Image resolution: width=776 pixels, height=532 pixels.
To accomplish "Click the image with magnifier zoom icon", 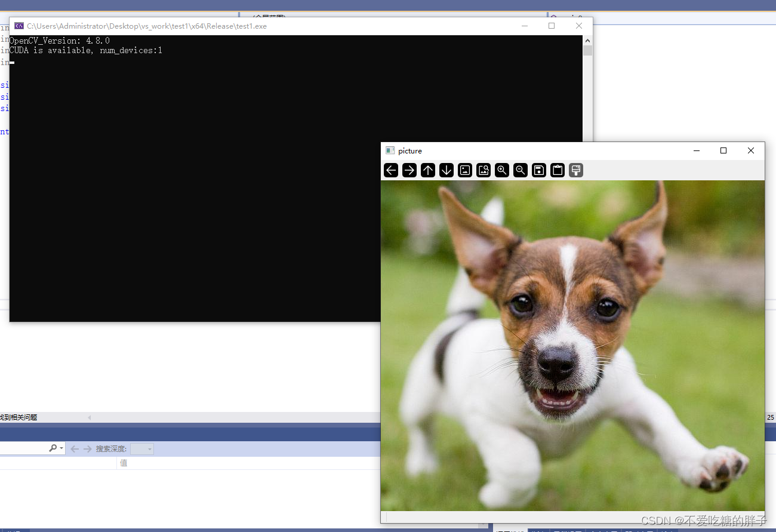I will click(484, 170).
